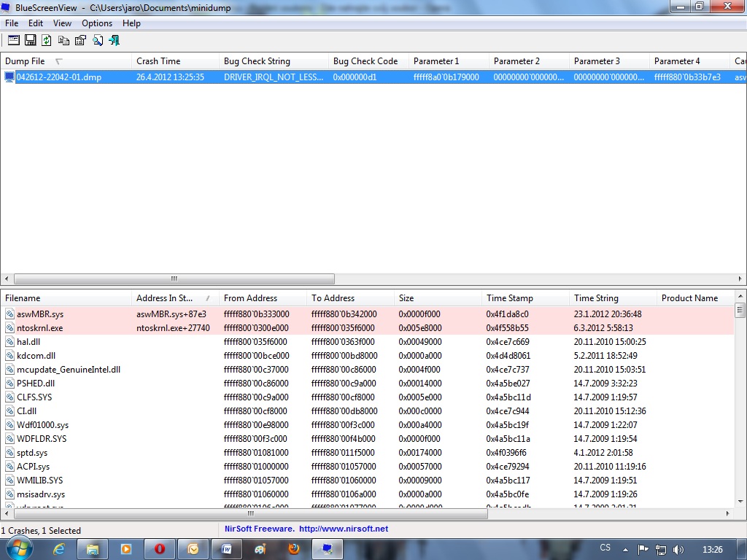This screenshot has height=560, width=747.
Task: Click the Action Center flag tray icon
Action: tap(643, 550)
